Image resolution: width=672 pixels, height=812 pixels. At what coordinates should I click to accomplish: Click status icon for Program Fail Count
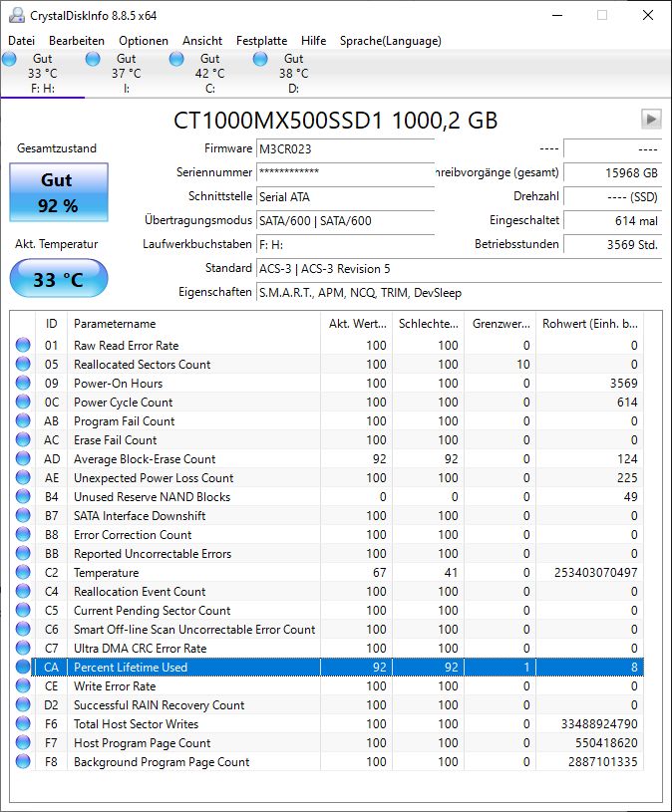click(x=23, y=421)
